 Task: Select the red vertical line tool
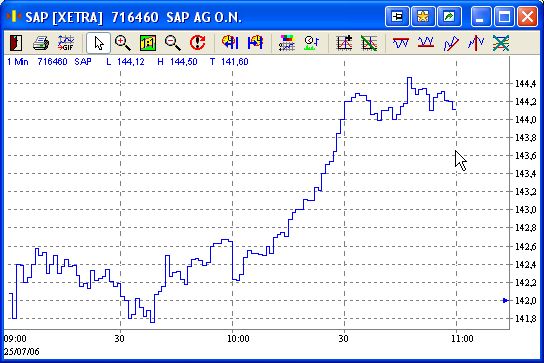tap(476, 43)
